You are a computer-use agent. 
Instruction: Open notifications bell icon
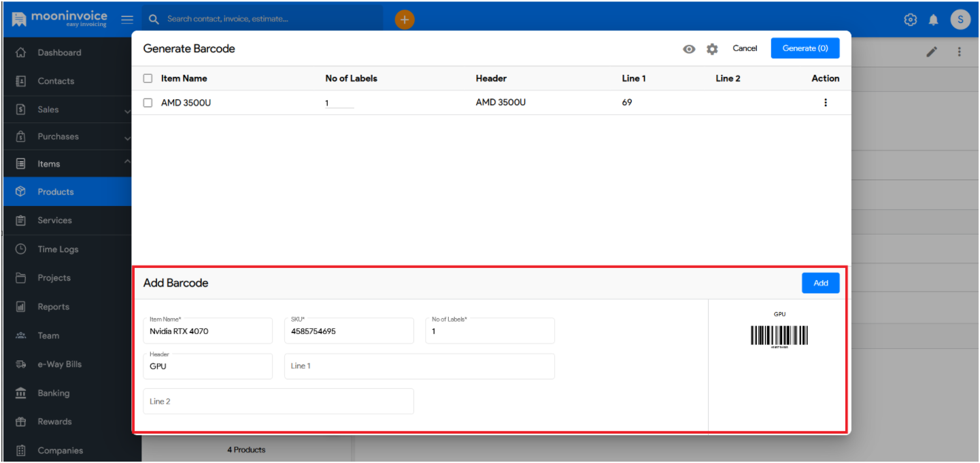click(934, 20)
